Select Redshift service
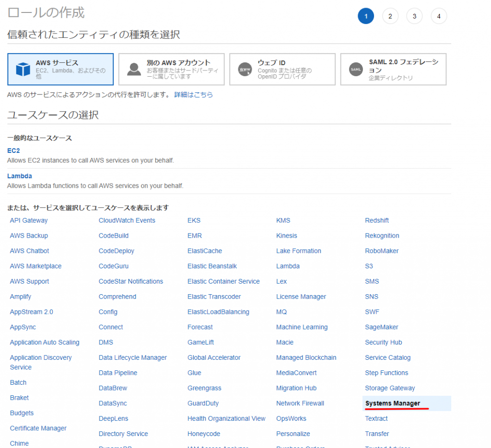 click(x=377, y=220)
